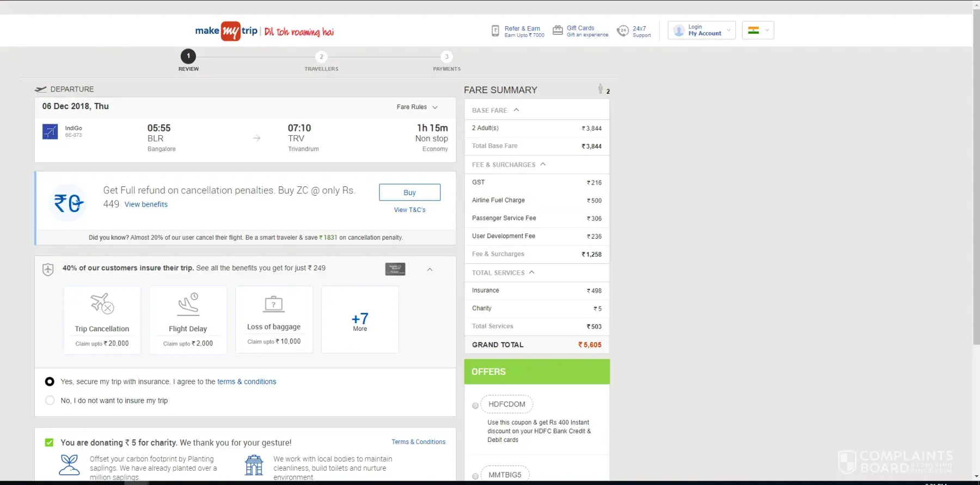Screen dimensions: 980x485
Task: Open Gift Cards menu item
Action: click(581, 31)
